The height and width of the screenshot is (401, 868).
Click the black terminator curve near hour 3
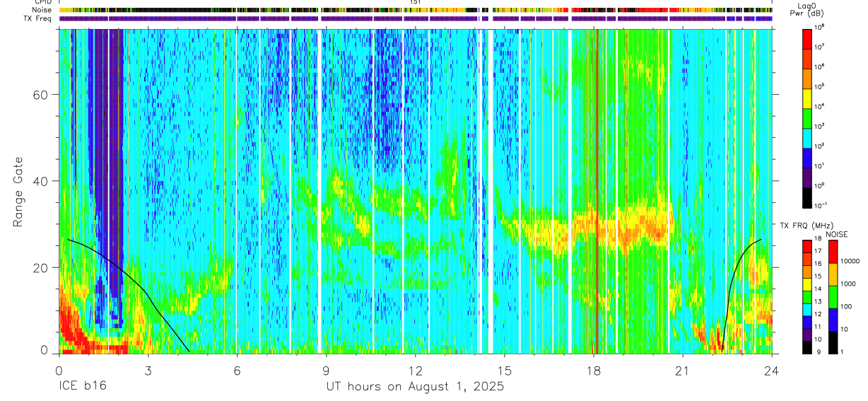pyautogui.click(x=145, y=291)
